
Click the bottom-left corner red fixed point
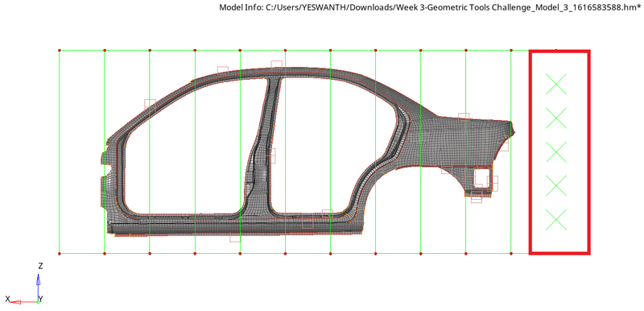tap(60, 254)
